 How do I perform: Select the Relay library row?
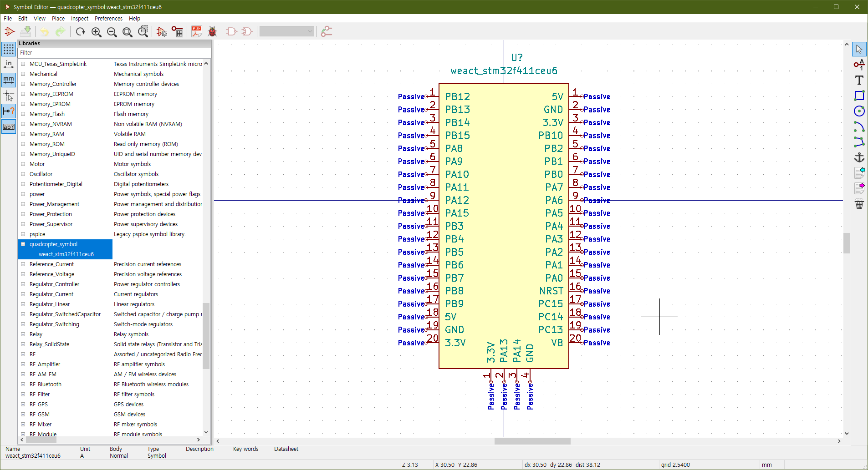[x=110, y=334]
